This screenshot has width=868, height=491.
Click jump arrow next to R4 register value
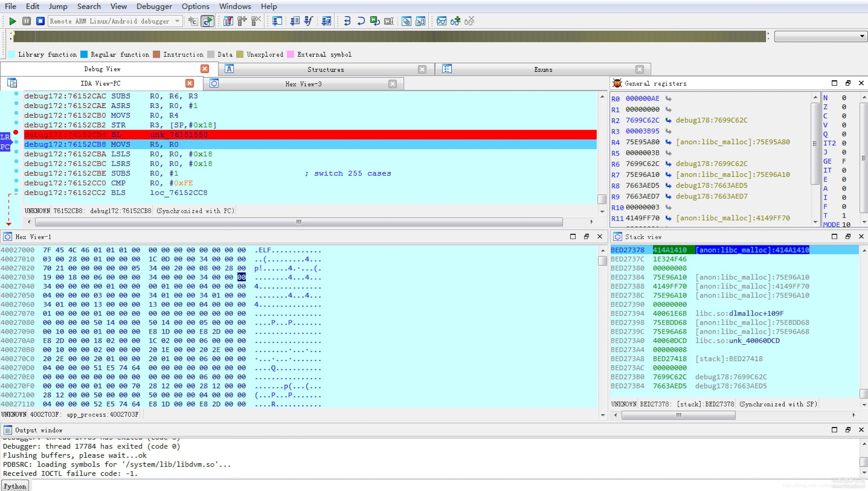click(668, 142)
